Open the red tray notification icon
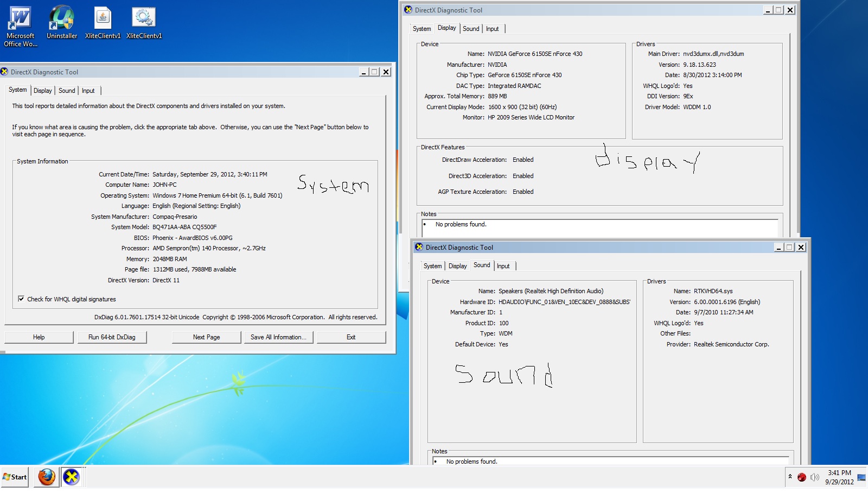 point(801,477)
